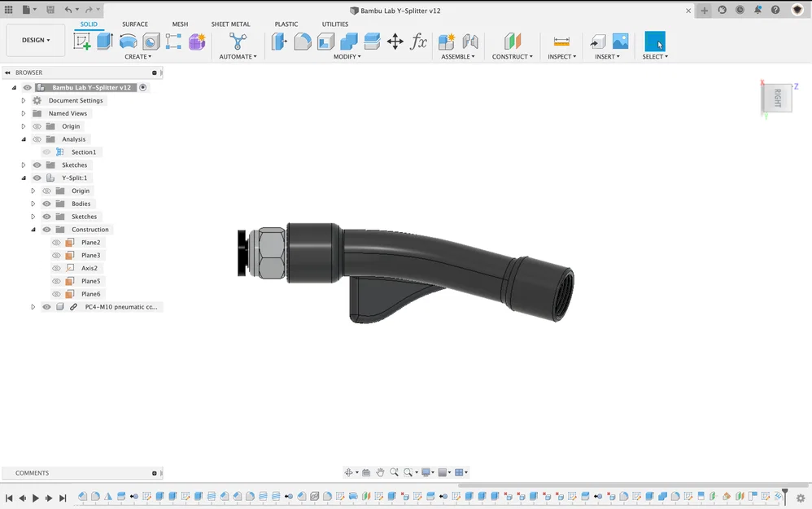
Task: Open Change Parameters fx tool
Action: tap(418, 42)
